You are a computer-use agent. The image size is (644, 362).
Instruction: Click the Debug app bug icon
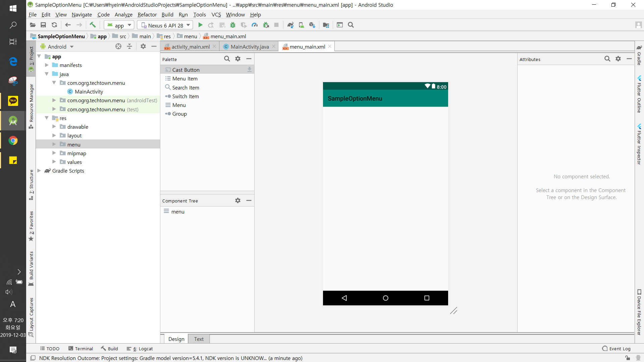click(x=233, y=25)
